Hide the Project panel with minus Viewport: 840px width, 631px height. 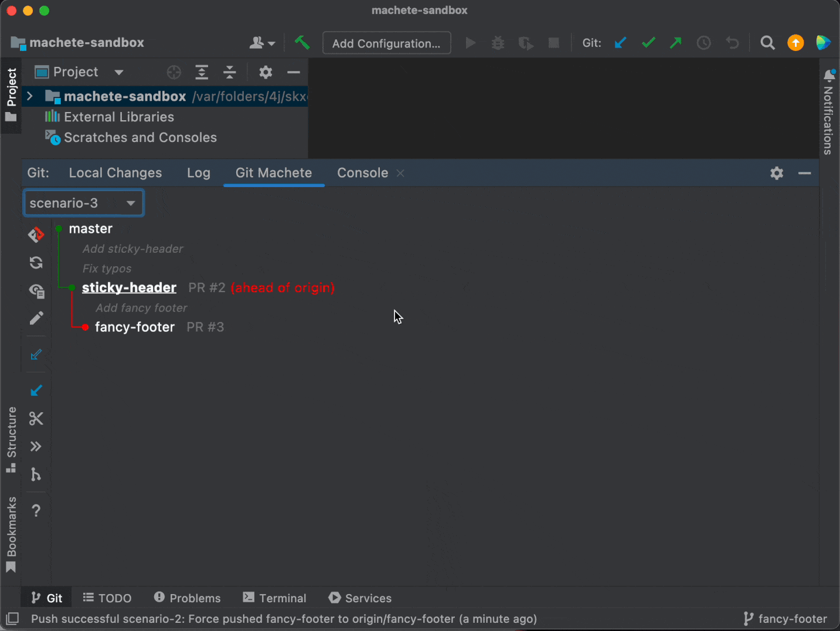coord(294,72)
